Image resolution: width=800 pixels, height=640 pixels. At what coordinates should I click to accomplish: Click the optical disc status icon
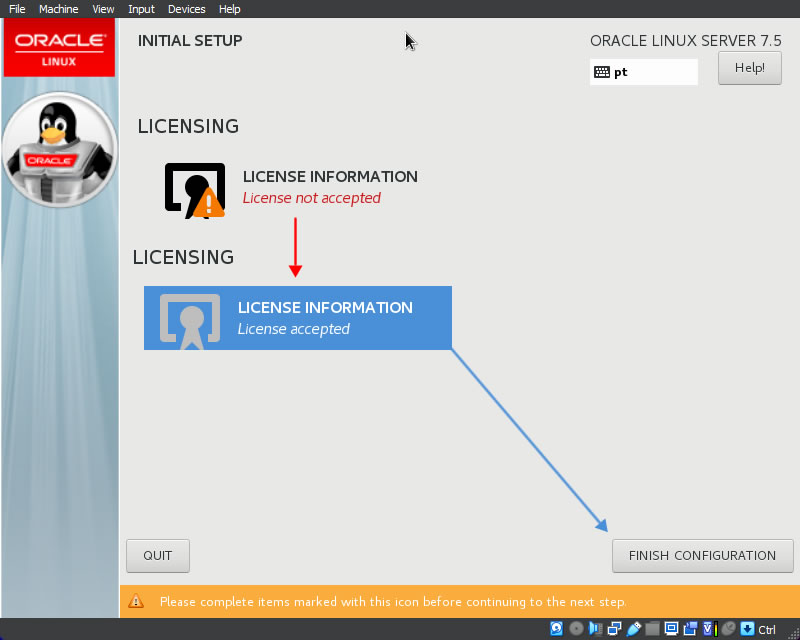(576, 629)
